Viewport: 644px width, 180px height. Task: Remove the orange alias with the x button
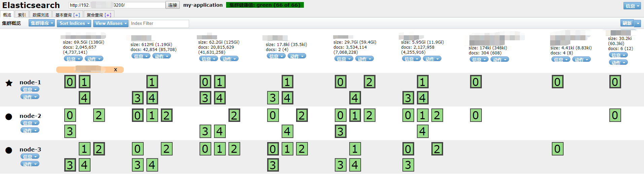click(115, 70)
